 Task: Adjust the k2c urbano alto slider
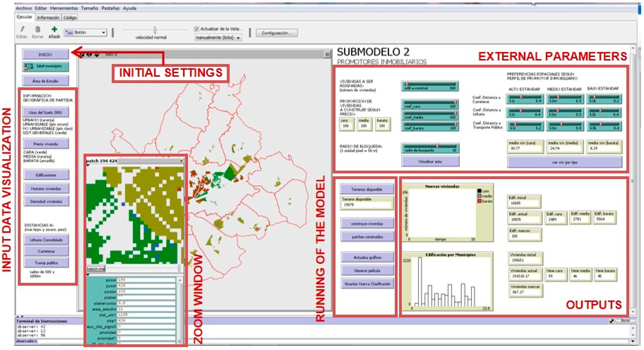coord(525,112)
